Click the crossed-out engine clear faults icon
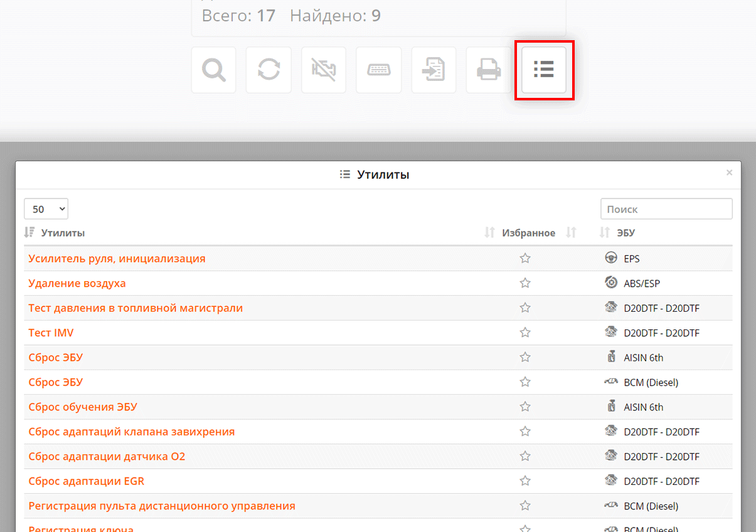This screenshot has width=756, height=532. point(323,70)
